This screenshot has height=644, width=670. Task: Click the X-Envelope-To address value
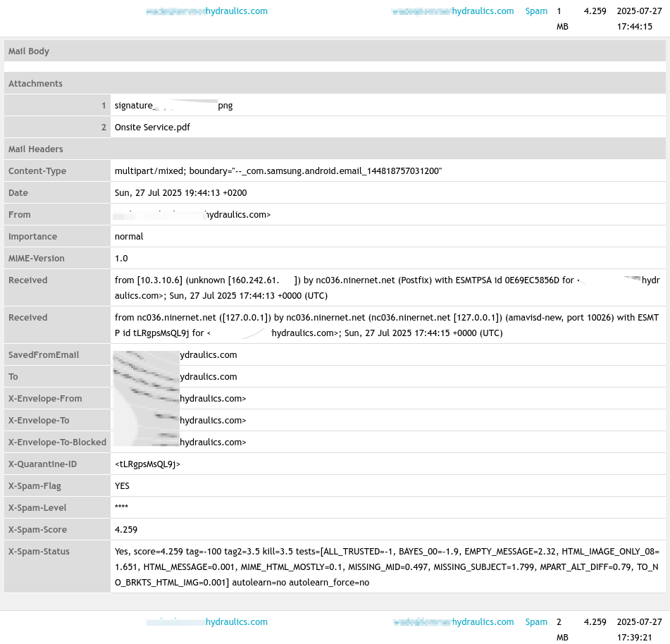pos(180,420)
